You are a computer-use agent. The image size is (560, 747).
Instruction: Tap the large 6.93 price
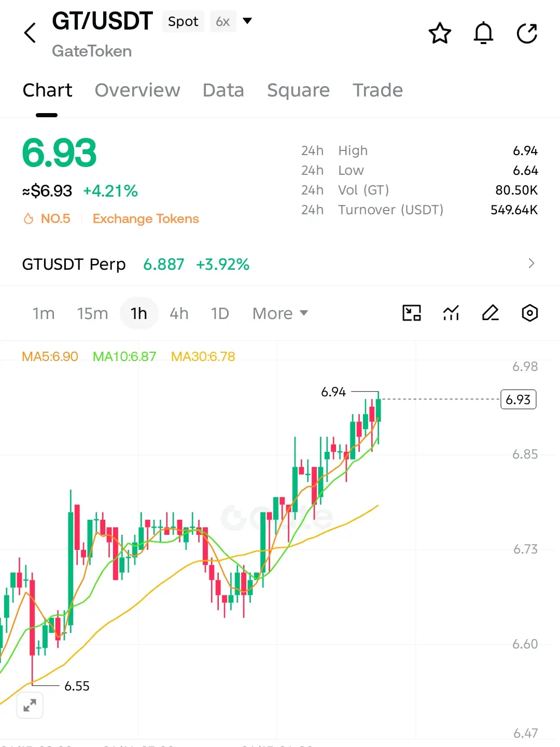(x=59, y=153)
